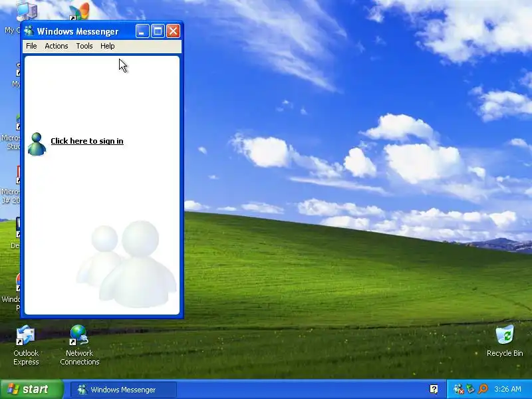
Task: Click the 'Click here to sign in' link
Action: pos(87,141)
